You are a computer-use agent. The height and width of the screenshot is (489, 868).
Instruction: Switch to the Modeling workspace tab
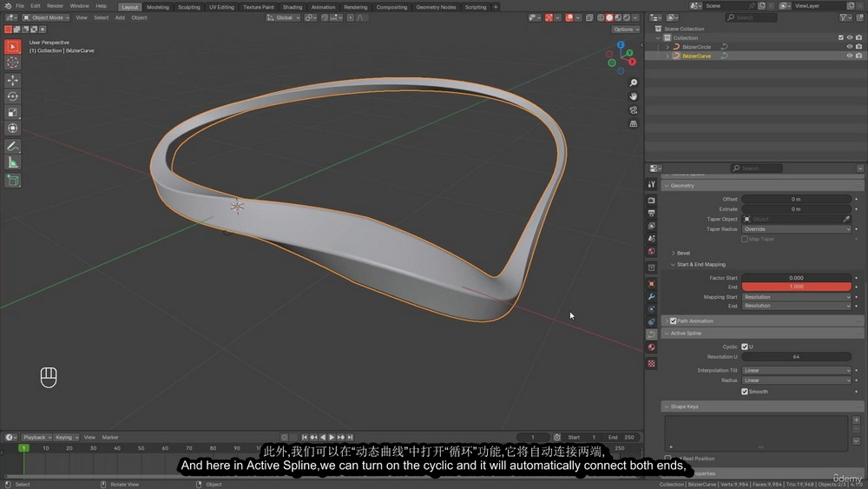158,7
